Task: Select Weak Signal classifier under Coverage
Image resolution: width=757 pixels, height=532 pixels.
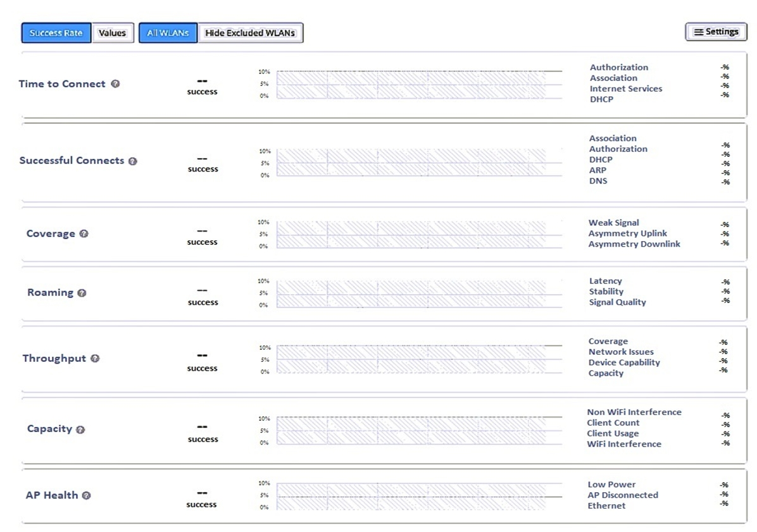Action: [613, 222]
